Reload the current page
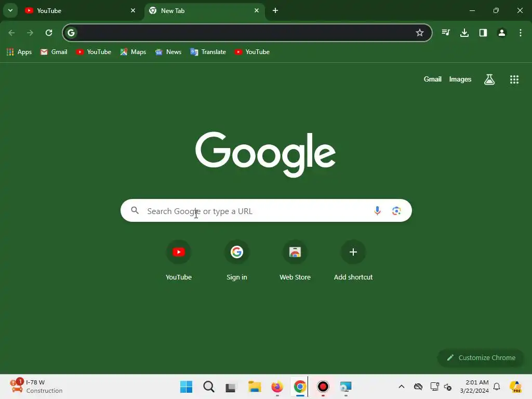532x399 pixels. pyautogui.click(x=49, y=33)
